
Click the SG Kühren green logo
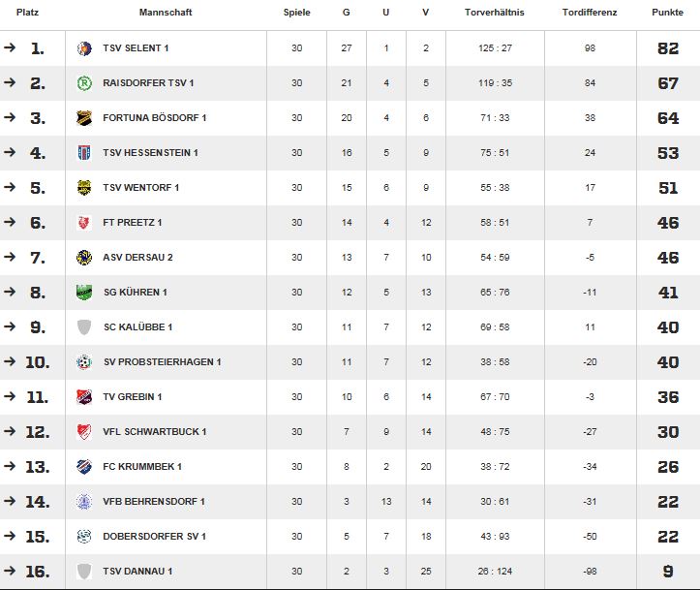click(x=84, y=293)
